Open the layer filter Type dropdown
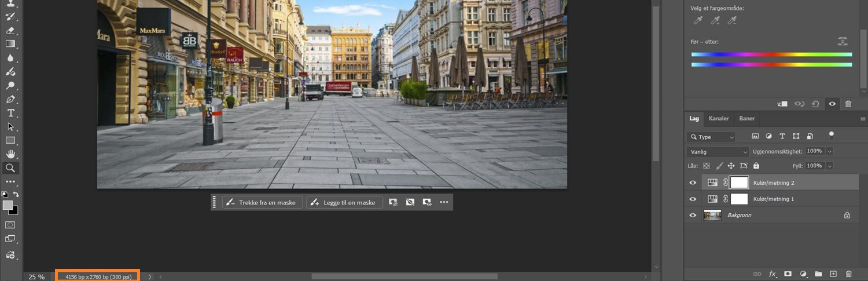Screen dimensions: 868x281 711,137
